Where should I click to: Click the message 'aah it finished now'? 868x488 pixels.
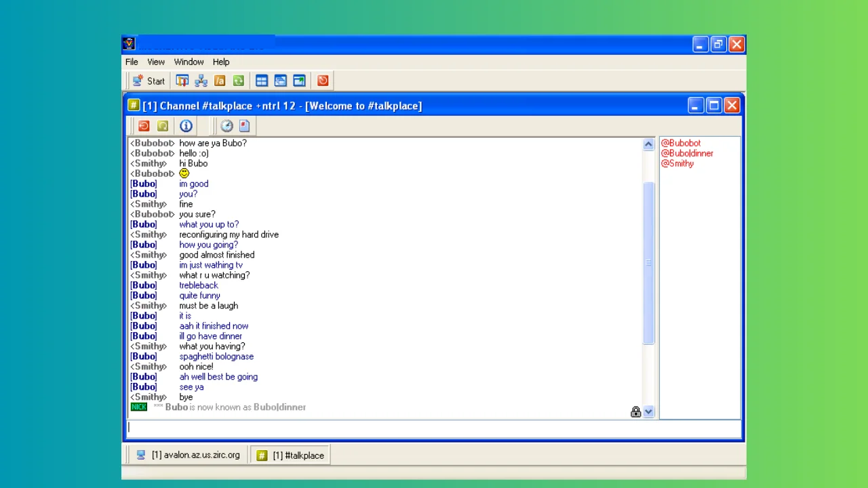coord(214,326)
